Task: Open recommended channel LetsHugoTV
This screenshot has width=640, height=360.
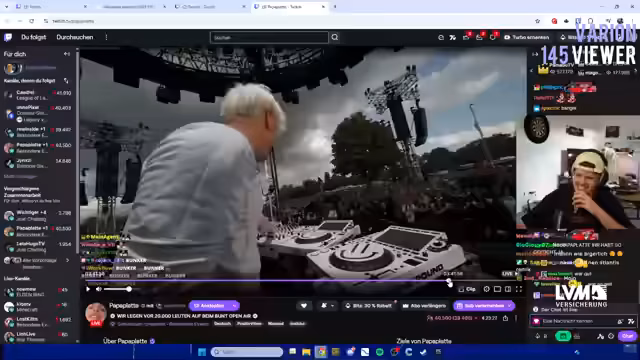Action: point(37,247)
